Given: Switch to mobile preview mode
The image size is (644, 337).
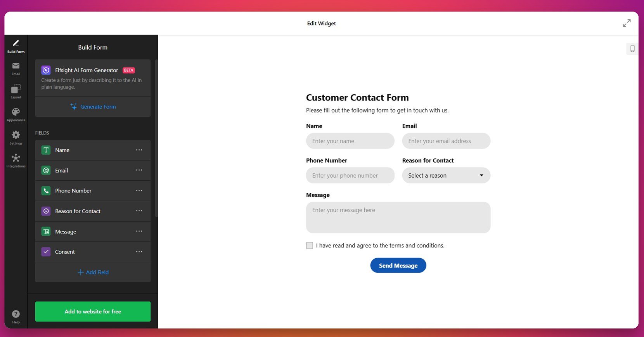Looking at the screenshot, I should pos(632,48).
